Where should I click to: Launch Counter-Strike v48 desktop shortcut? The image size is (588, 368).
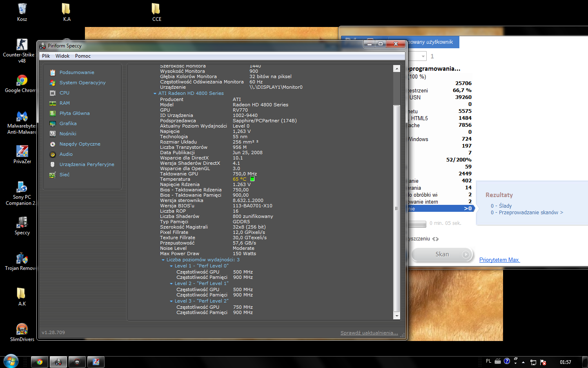tap(22, 51)
